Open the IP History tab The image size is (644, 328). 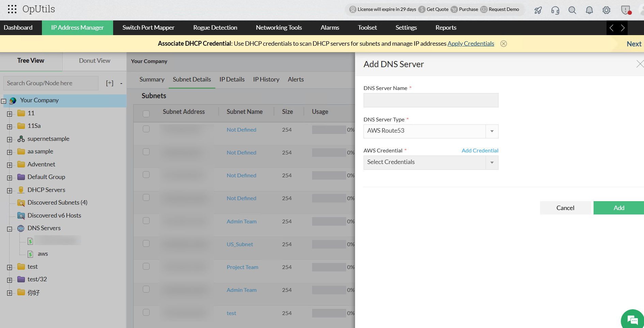266,79
